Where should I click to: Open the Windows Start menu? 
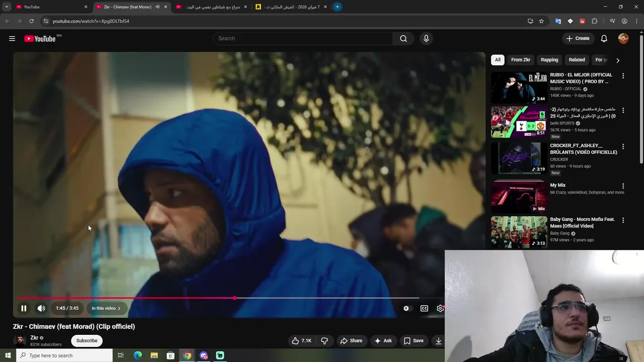(x=8, y=355)
